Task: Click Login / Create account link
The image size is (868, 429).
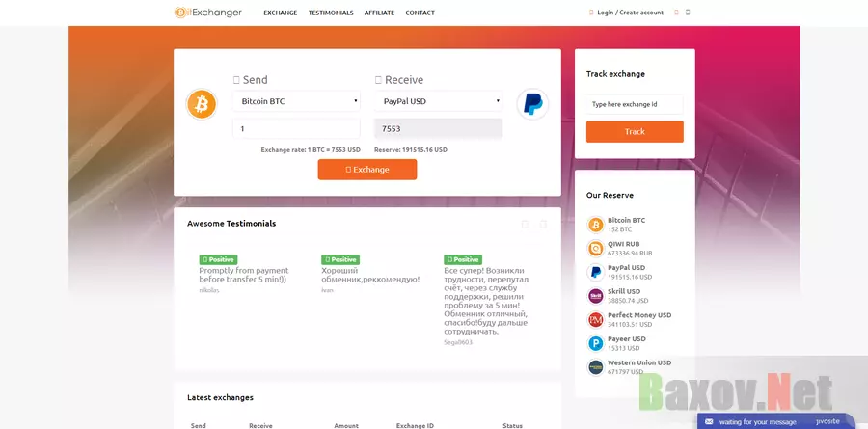Action: [x=630, y=13]
